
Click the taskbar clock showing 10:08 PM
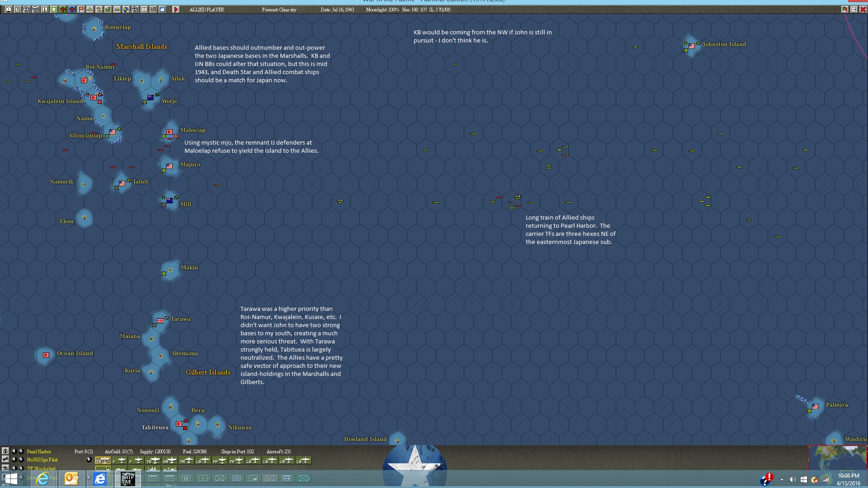849,479
